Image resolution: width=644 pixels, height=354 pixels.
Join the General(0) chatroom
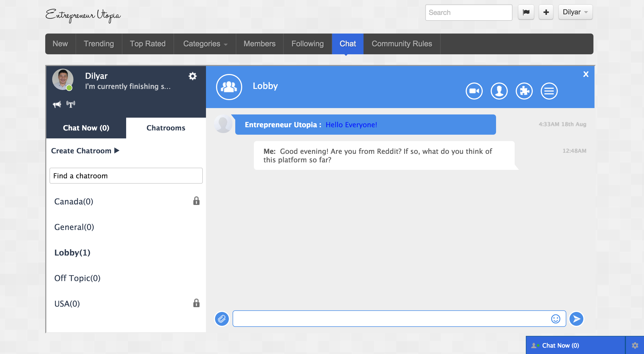(74, 227)
